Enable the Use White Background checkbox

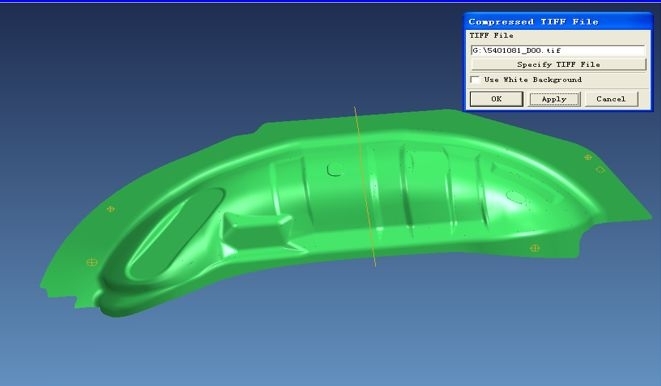click(x=475, y=79)
